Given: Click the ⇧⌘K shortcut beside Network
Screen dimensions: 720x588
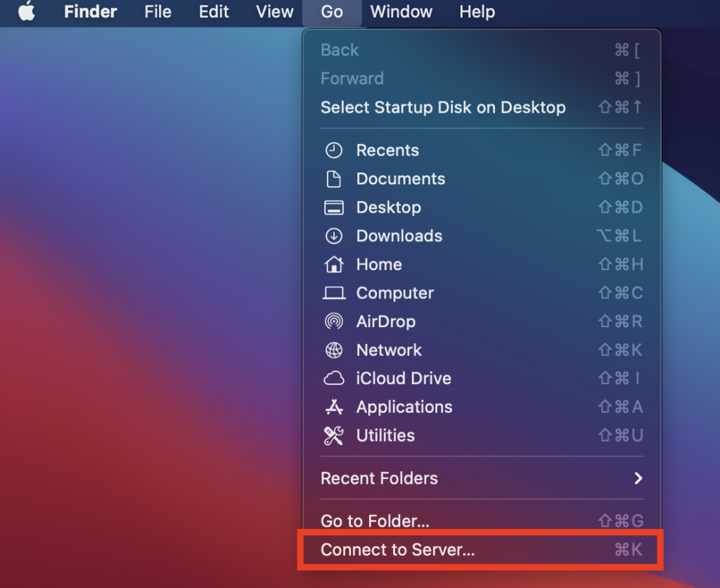Looking at the screenshot, I should 620,350.
